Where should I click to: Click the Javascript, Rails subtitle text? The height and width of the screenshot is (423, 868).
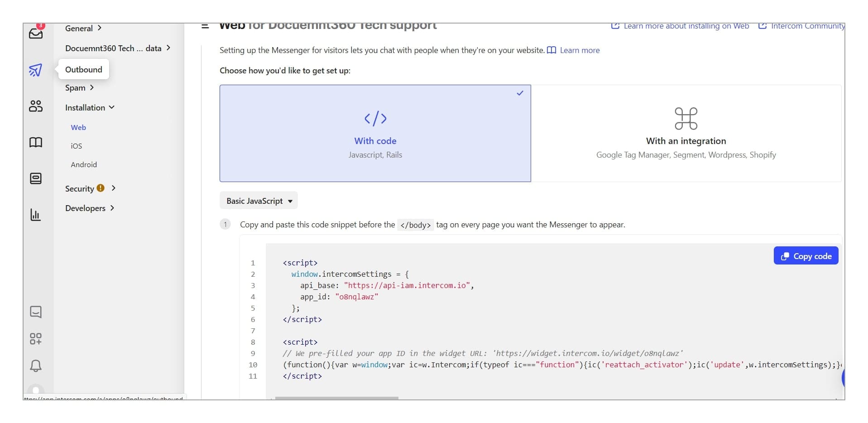[x=375, y=155]
